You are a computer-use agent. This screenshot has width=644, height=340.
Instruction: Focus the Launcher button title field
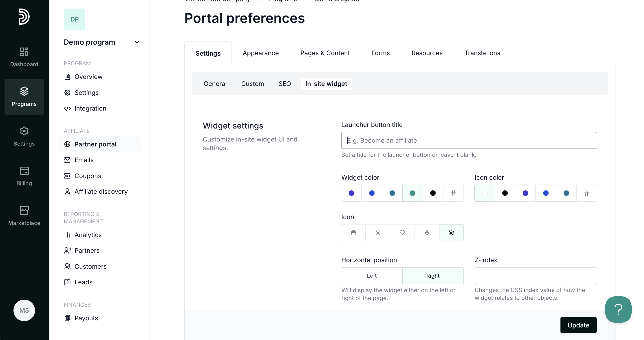pos(469,140)
